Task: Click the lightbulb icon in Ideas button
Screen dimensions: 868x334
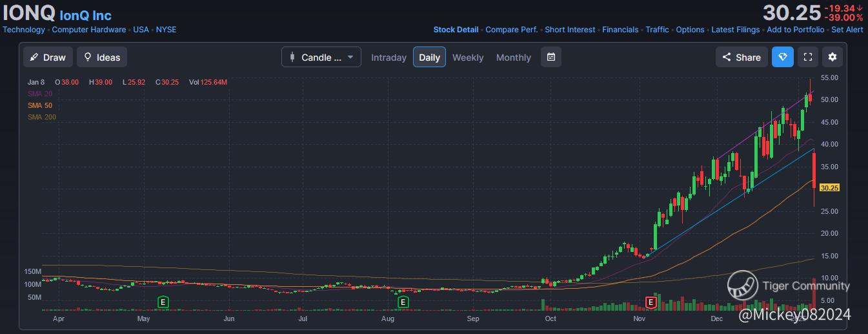Action: pos(88,57)
